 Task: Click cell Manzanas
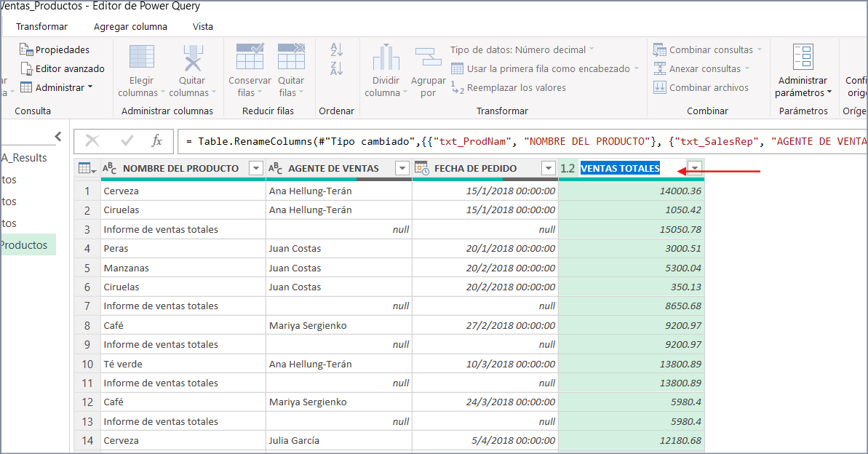tap(183, 268)
